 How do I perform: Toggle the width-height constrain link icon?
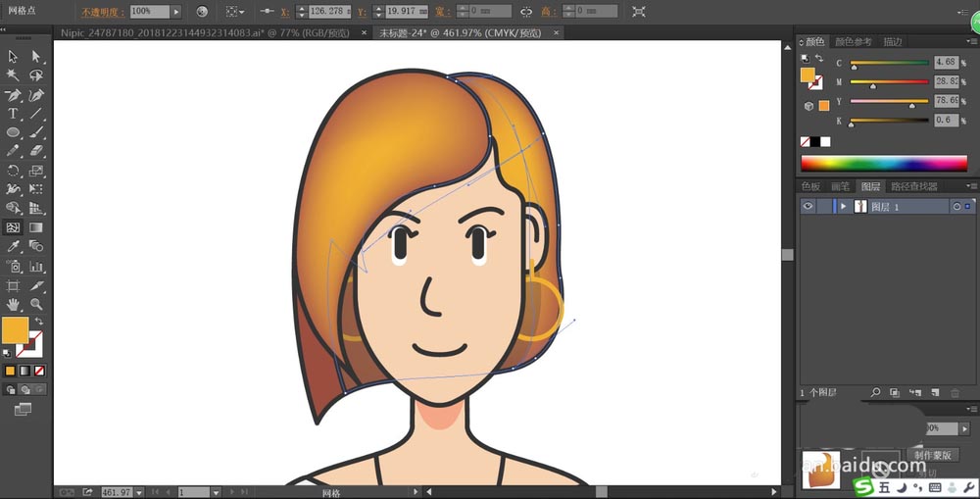tap(526, 12)
